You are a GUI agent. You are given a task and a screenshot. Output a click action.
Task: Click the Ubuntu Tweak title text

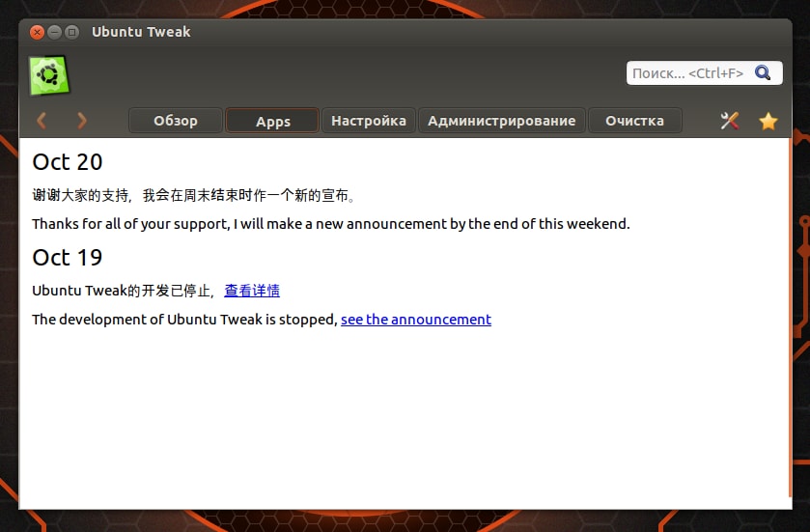click(x=141, y=32)
